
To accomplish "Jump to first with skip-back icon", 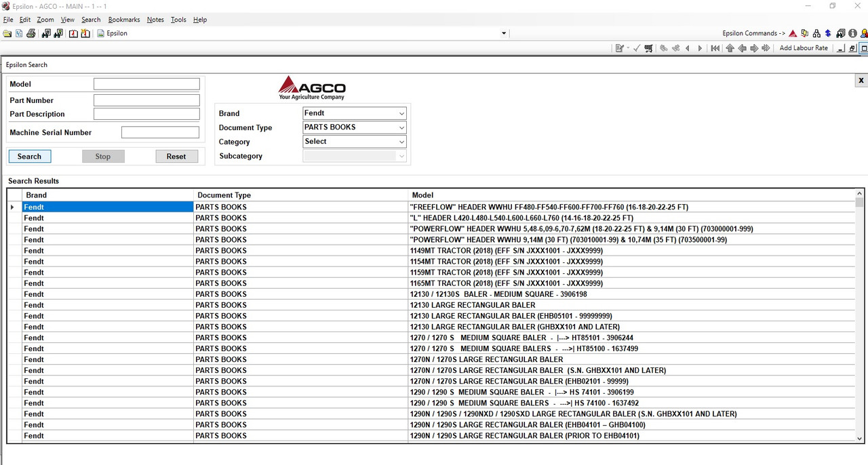I will tap(715, 48).
